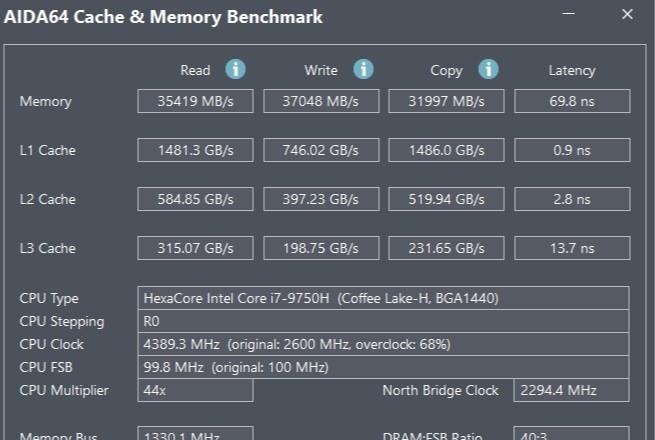Select the Memory Copy 31997 MB/s field
655x440 pixels.
(x=446, y=101)
